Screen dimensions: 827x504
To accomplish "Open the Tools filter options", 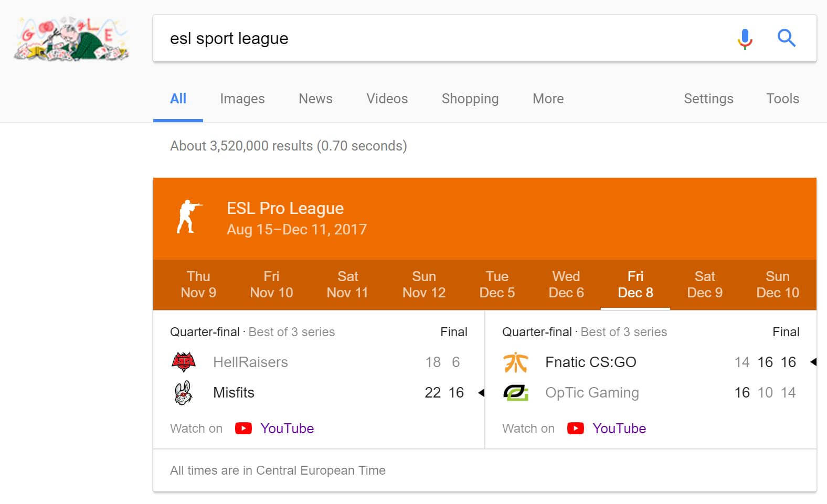I will coord(782,99).
